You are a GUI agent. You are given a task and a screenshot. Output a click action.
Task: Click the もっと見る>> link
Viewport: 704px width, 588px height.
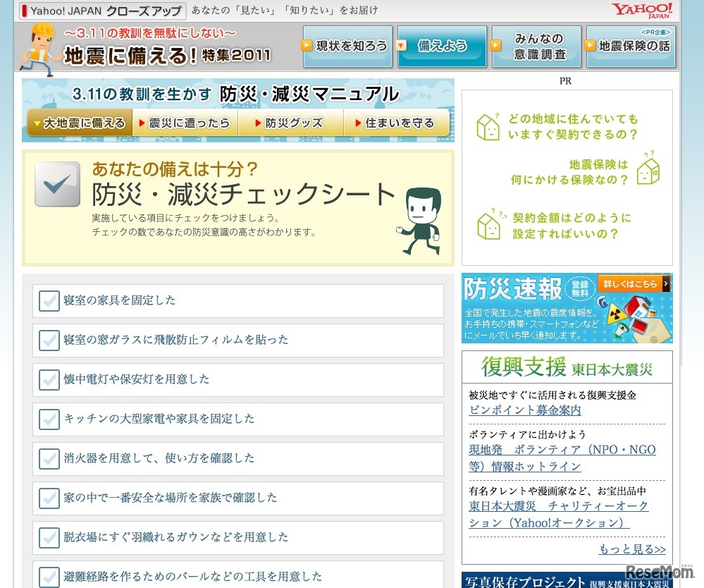click(x=632, y=549)
